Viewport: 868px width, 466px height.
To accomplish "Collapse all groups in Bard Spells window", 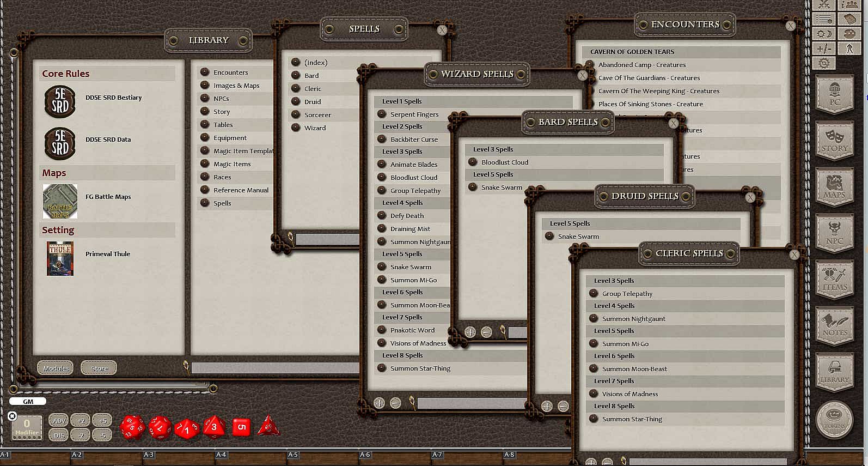I will (x=486, y=332).
